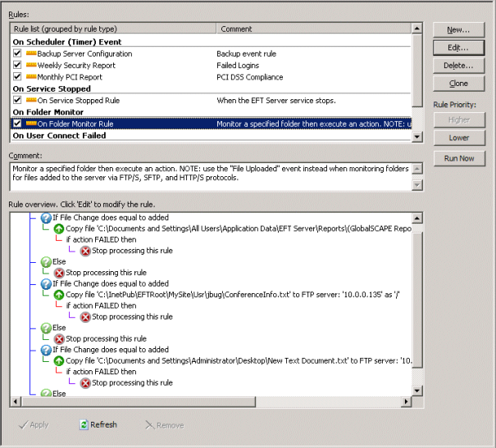Click the green Else icon in rule overview
The width and height of the screenshot is (496, 448).
click(46, 262)
